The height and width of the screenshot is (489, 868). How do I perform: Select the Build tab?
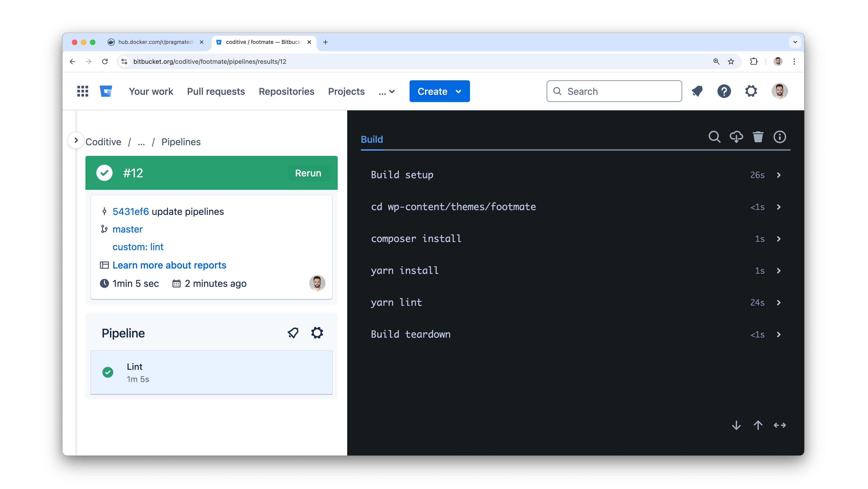click(372, 139)
